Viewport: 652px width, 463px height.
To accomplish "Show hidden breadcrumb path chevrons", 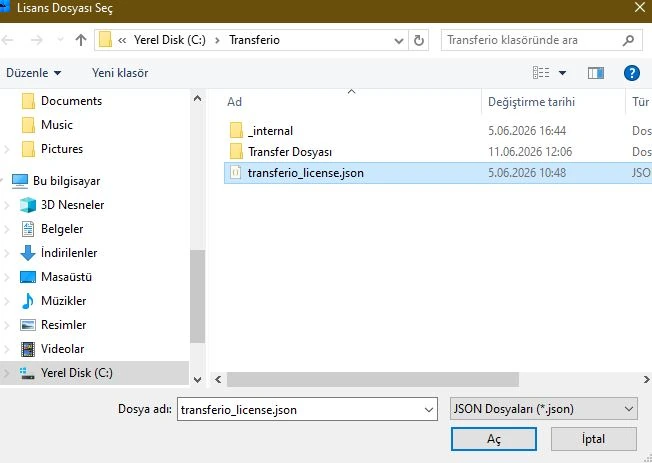I will [x=122, y=40].
